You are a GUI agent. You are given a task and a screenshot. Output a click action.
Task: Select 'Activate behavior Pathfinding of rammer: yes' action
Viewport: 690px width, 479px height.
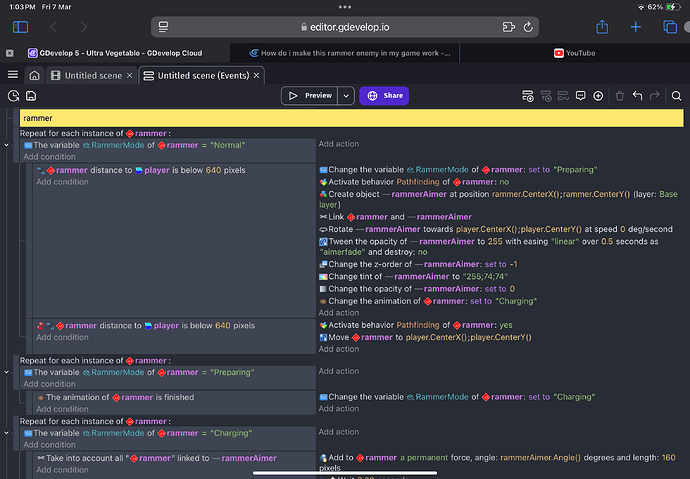(416, 325)
